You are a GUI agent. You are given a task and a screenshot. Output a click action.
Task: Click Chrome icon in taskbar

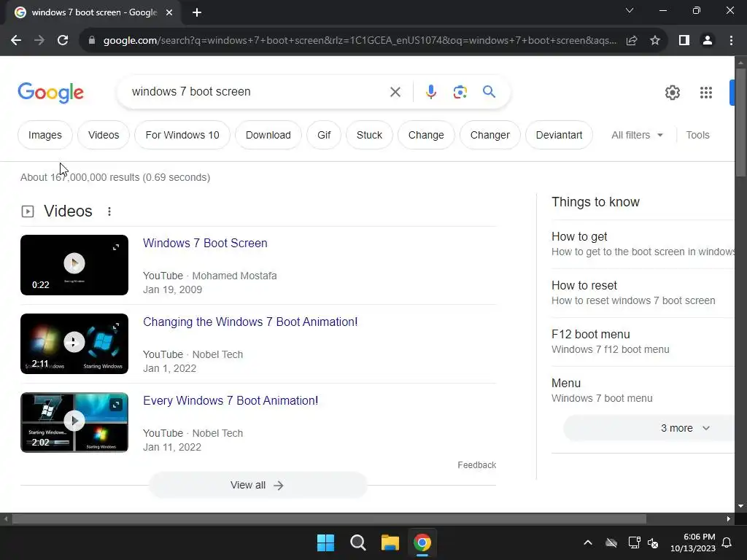(x=422, y=542)
